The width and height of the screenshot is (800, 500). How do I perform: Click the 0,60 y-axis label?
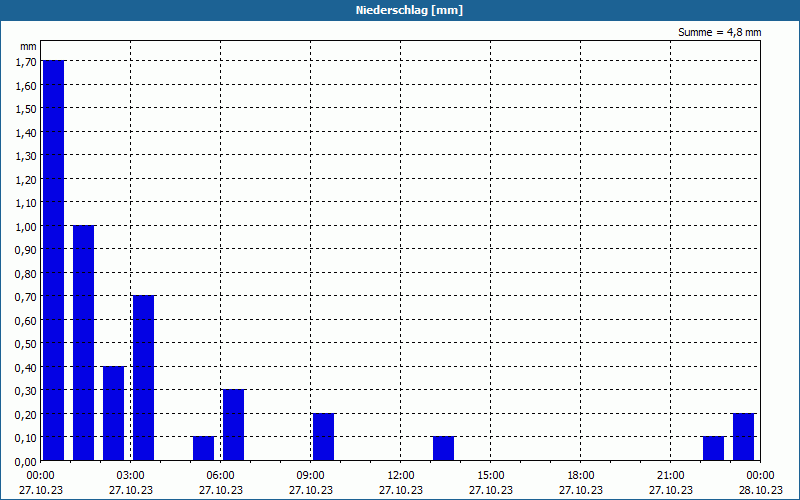[x=26, y=320]
